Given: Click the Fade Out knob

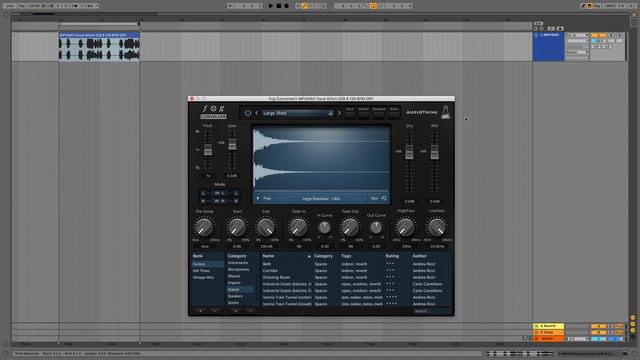Looking at the screenshot, I should [x=350, y=227].
